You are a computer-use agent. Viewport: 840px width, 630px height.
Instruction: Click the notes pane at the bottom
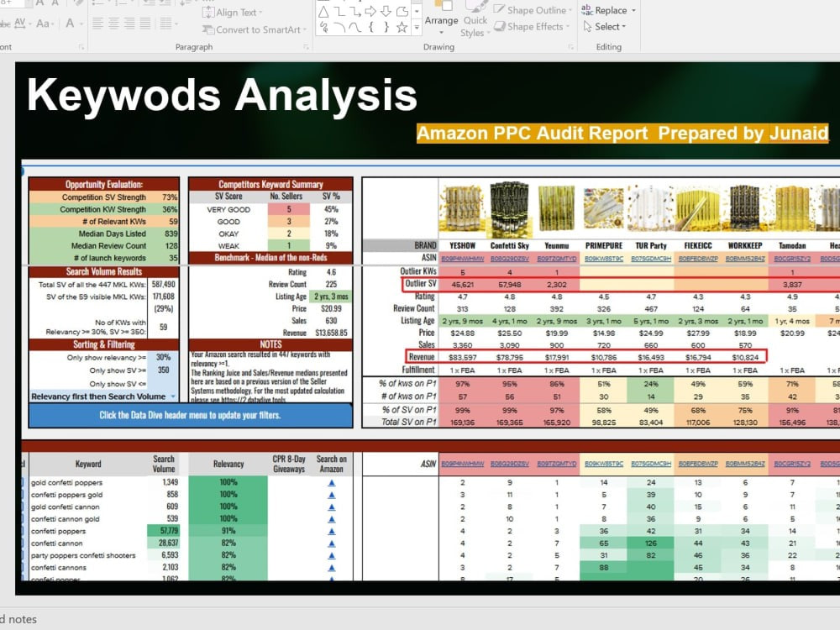click(420, 619)
